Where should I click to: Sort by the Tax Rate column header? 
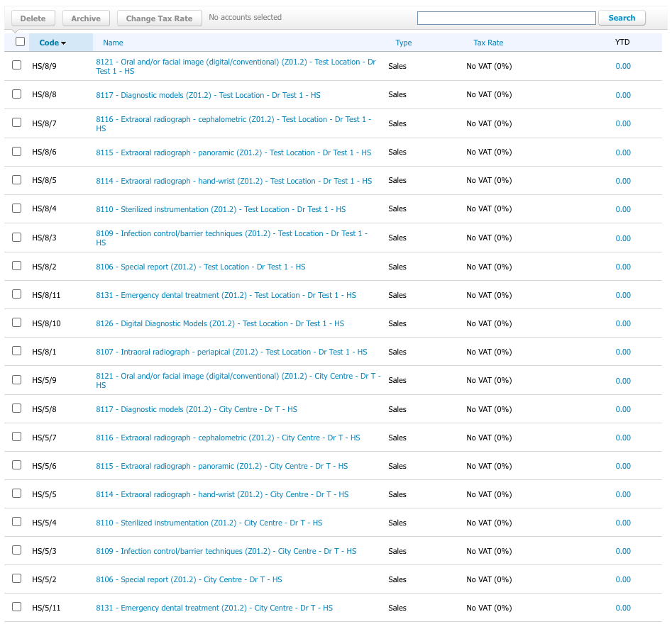488,43
